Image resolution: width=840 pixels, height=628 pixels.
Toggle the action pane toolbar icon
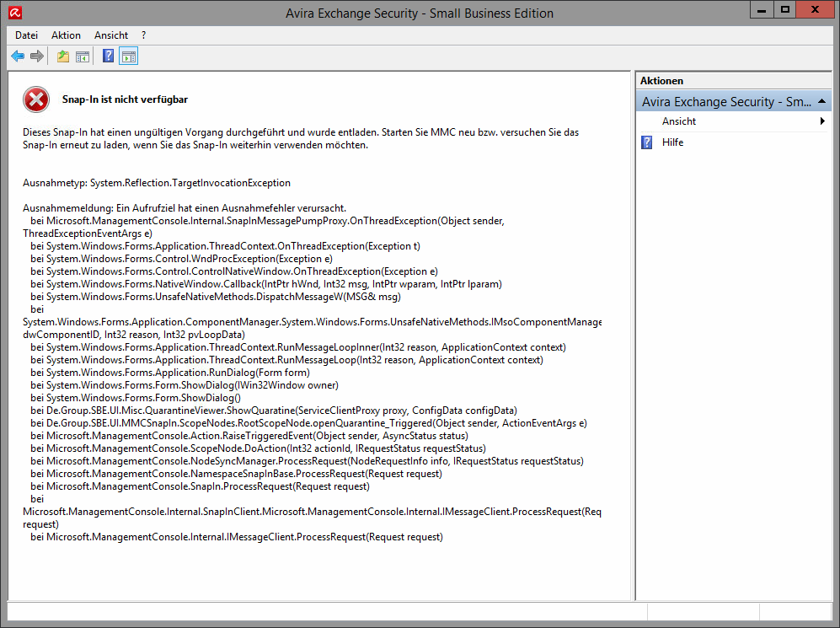[129, 56]
